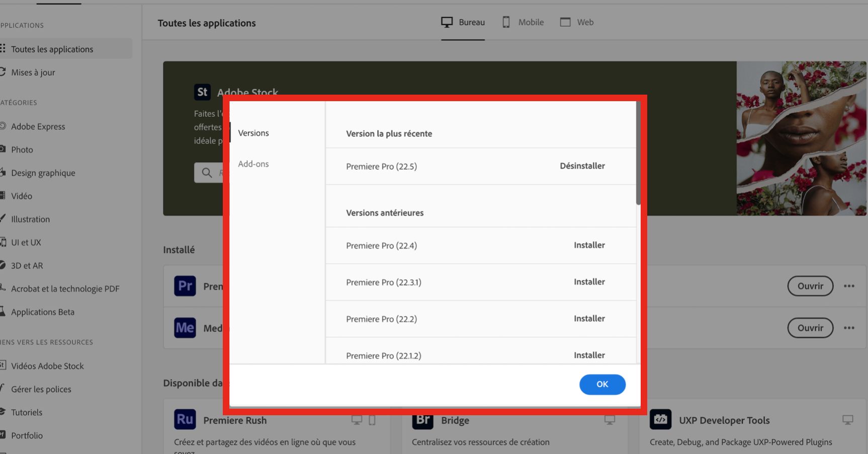Click the UXP Developer Tools title
This screenshot has height=454, width=868.
click(724, 420)
